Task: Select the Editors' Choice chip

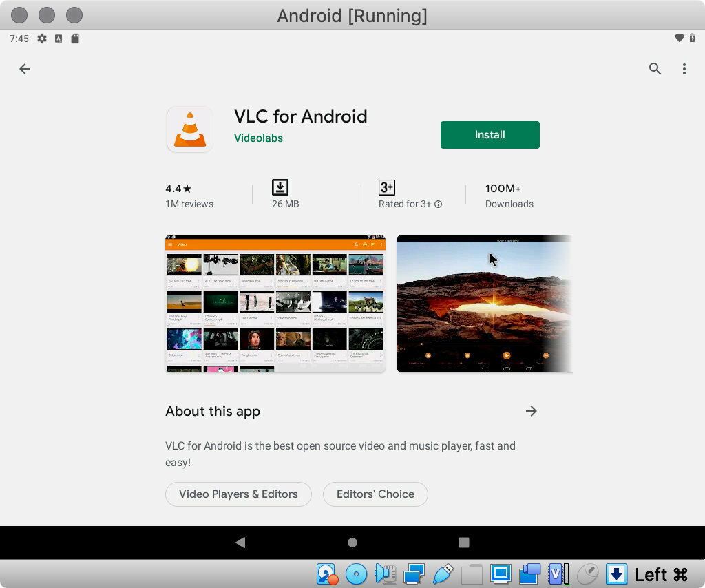Action: 375,494
